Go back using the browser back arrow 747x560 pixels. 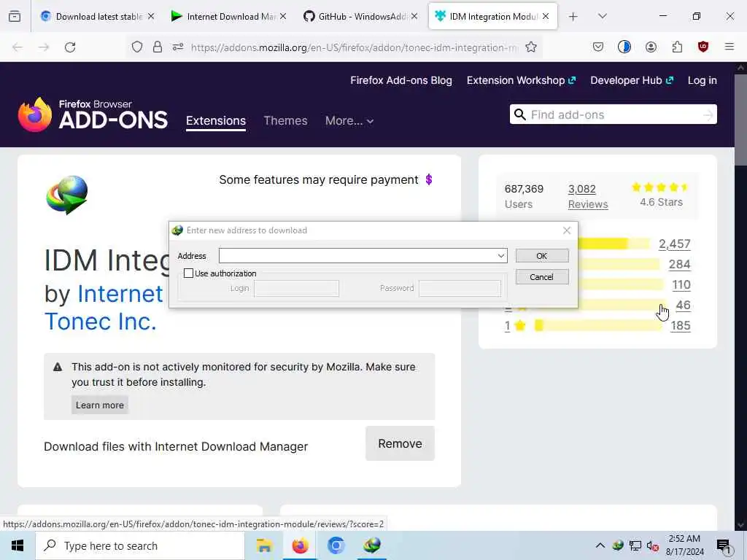(x=18, y=47)
